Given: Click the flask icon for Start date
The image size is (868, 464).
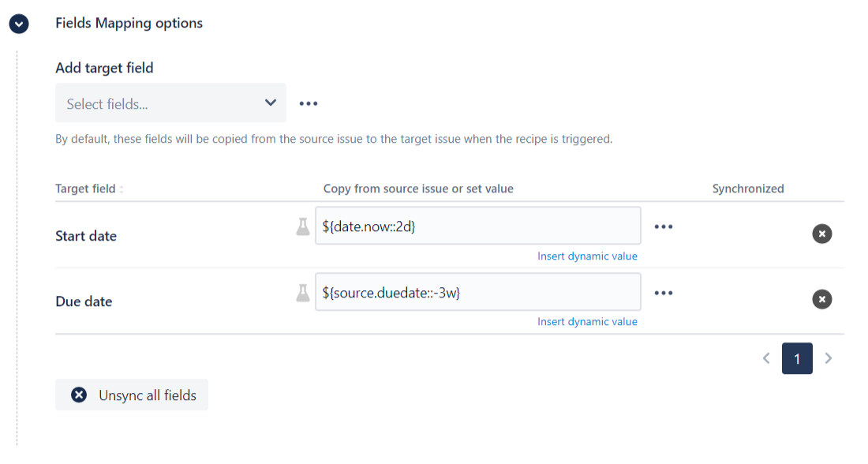Looking at the screenshot, I should (x=302, y=226).
